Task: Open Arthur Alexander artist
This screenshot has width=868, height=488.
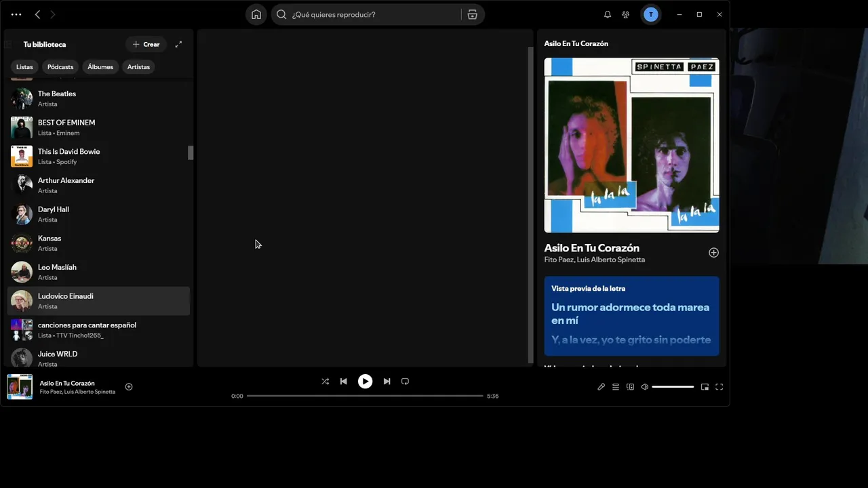Action: click(x=98, y=185)
